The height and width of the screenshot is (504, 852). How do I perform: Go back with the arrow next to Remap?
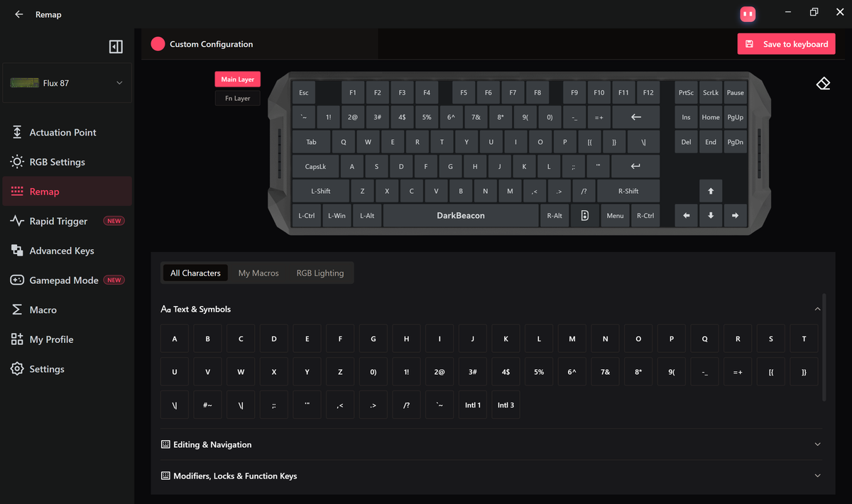tap(19, 14)
